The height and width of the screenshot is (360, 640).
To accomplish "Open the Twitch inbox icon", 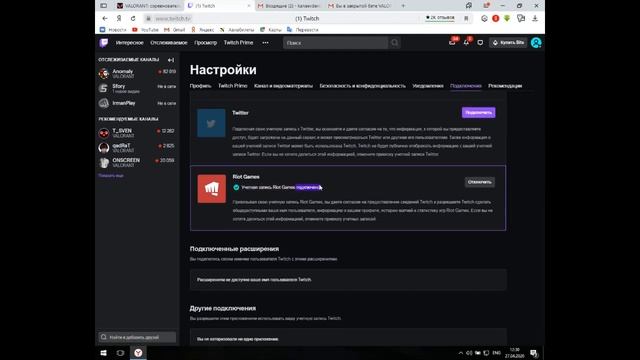I will point(452,42).
